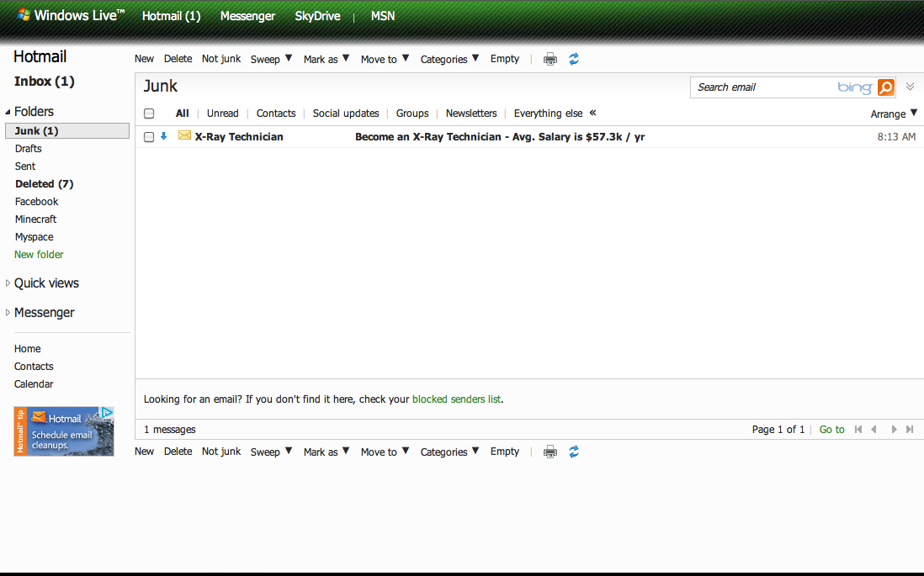Viewport: 924px width, 576px height.
Task: Collapse the Folders section
Action: [8, 112]
